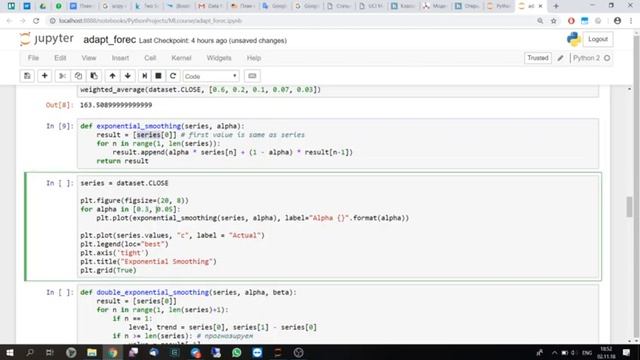640x360 pixels.
Task: Rename the notebook via the adapt_forec title
Action: tap(109, 40)
